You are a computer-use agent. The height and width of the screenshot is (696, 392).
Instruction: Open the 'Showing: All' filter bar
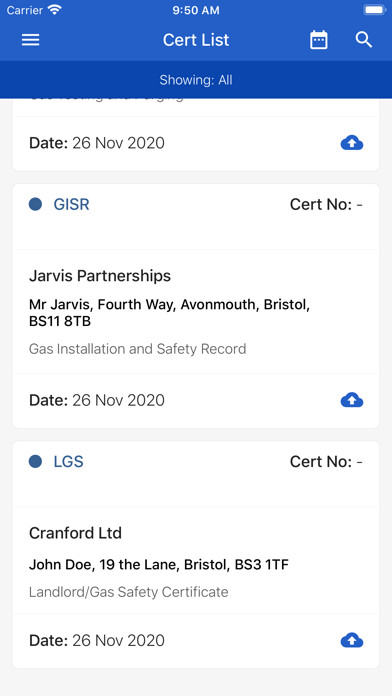196,80
